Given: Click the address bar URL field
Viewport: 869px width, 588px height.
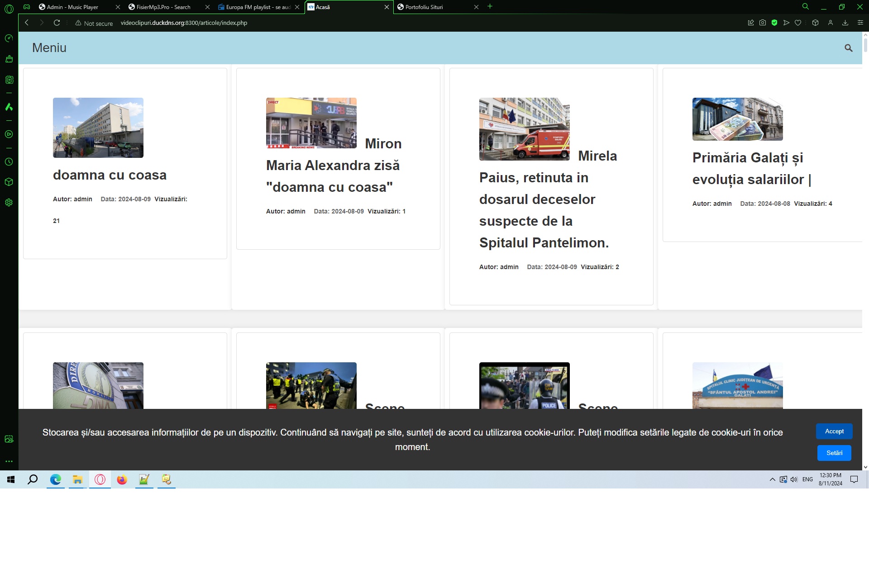Looking at the screenshot, I should [x=183, y=22].
